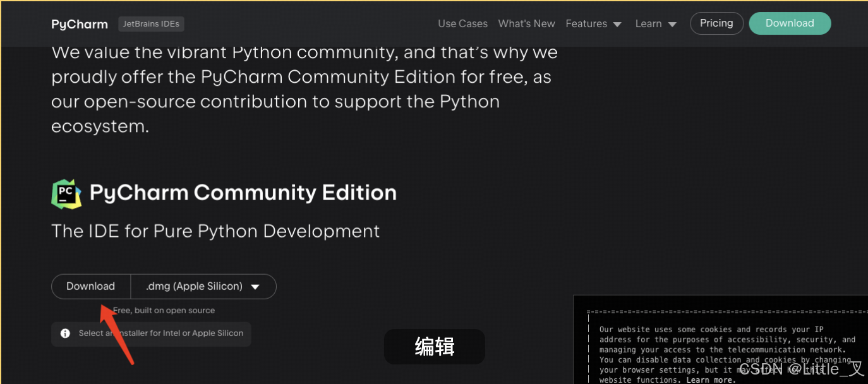Viewport: 868px width, 384px height.
Task: Click the info icon beside installer hint
Action: (x=65, y=333)
